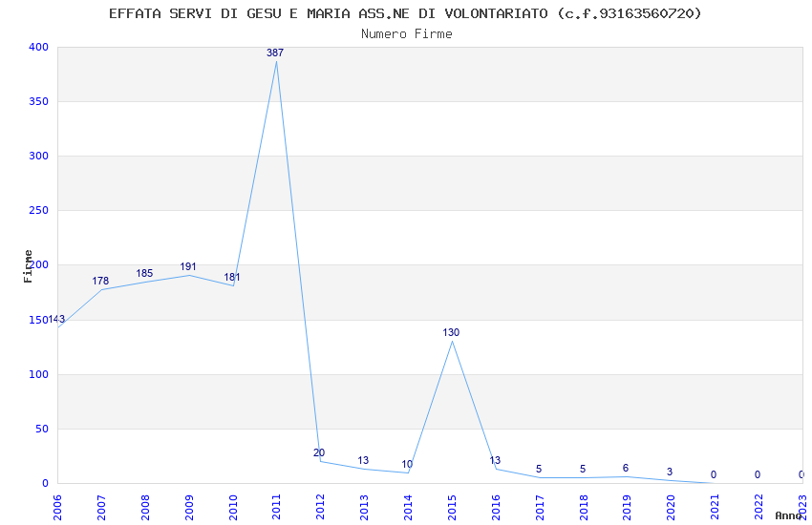Click x-axis year label 2013
Viewport: 812px width, 525px height.
pyautogui.click(x=364, y=507)
